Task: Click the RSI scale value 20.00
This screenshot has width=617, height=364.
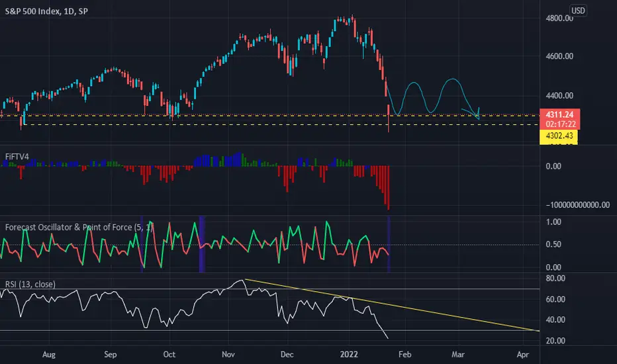Action: tap(555, 341)
